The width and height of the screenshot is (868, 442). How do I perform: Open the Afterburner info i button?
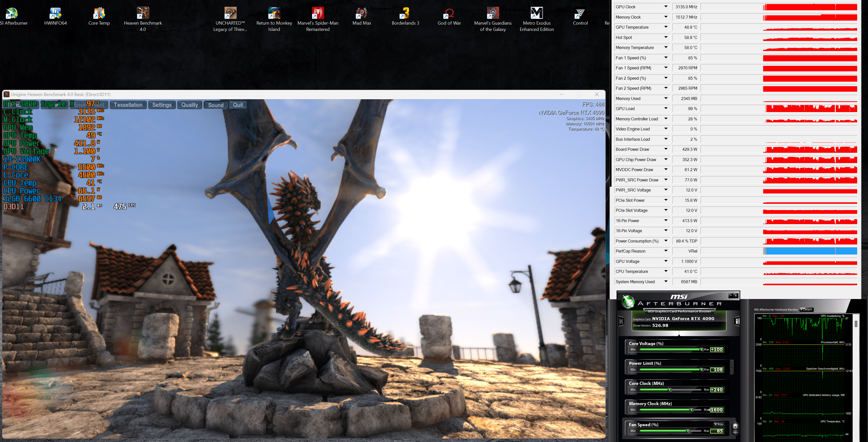click(737, 321)
